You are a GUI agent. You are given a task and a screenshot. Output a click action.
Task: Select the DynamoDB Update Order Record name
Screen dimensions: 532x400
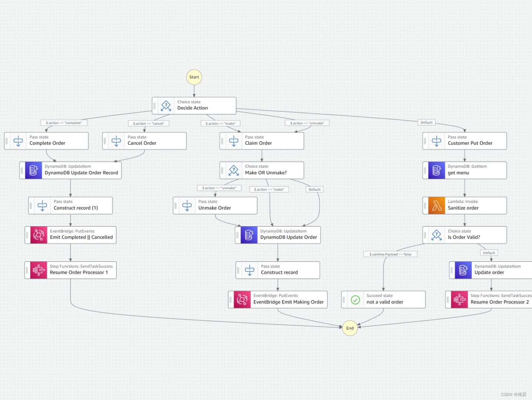pyautogui.click(x=82, y=173)
